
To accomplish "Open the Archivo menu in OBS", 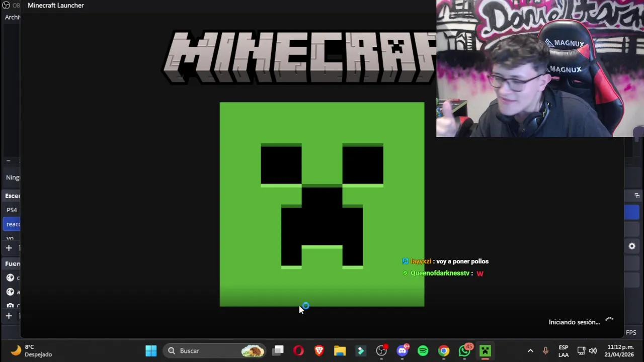I will (x=12, y=17).
